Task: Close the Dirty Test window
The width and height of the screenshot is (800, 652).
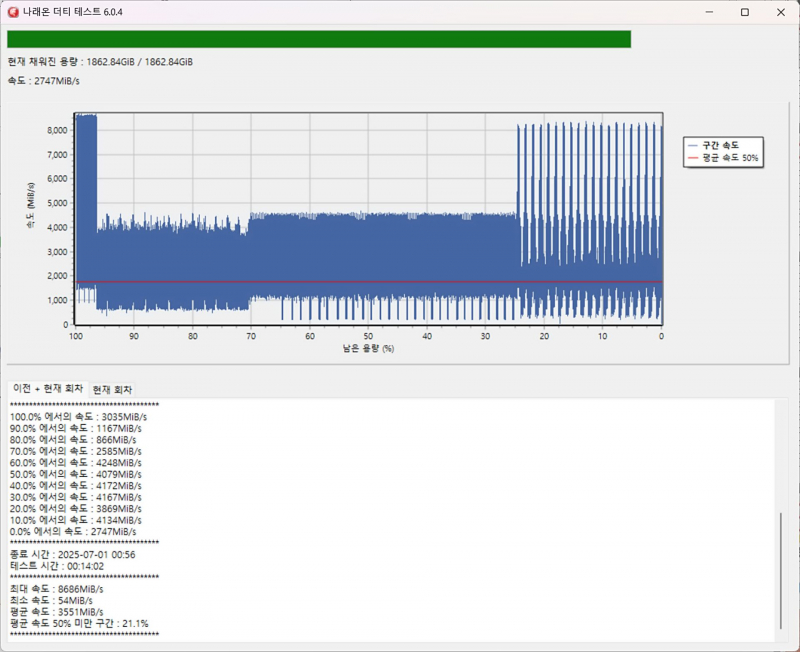Action: (780, 12)
